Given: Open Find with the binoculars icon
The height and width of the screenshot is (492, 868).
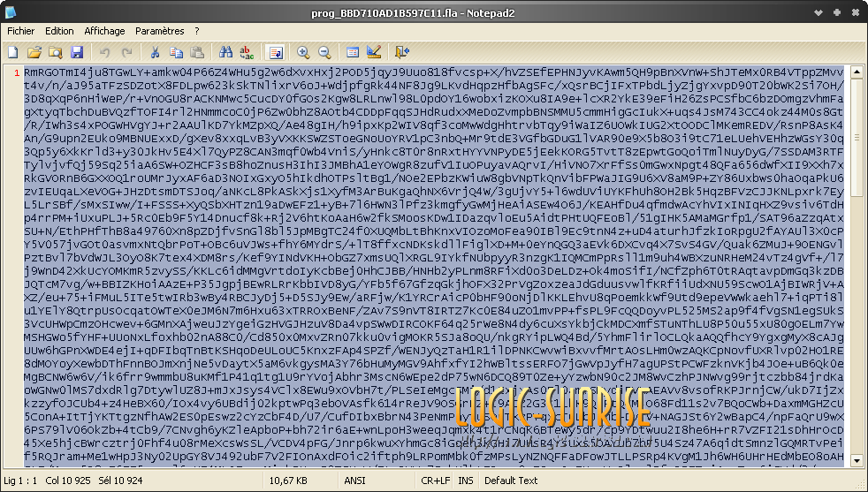Looking at the screenshot, I should click(225, 53).
